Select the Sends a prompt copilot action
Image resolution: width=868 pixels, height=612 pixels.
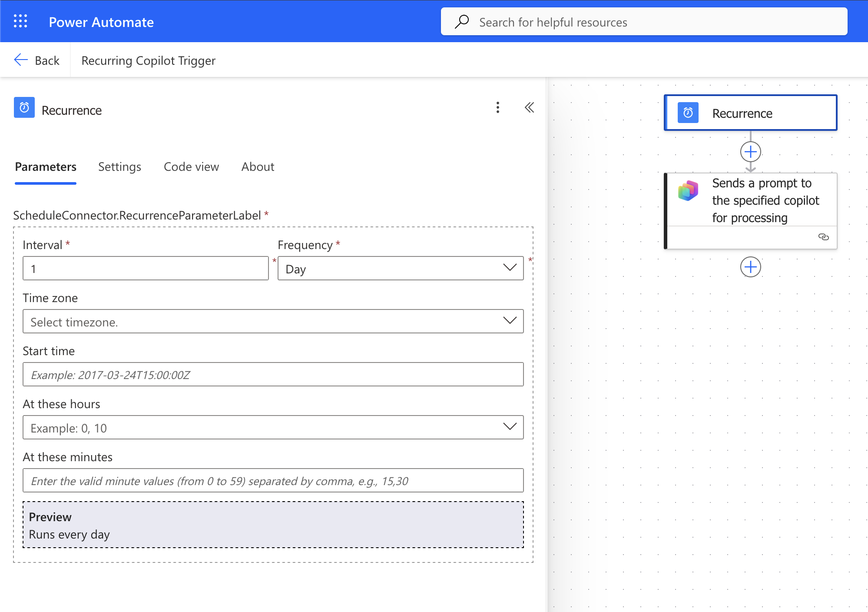pos(751,211)
